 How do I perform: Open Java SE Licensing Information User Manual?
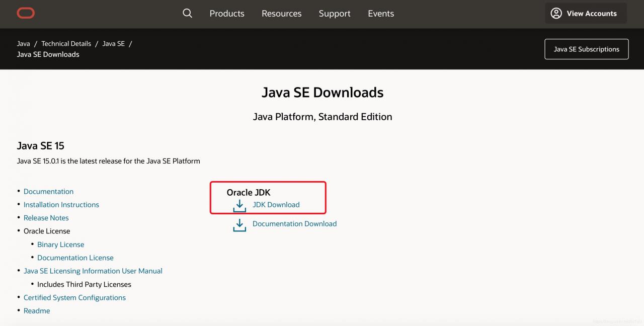pyautogui.click(x=93, y=271)
